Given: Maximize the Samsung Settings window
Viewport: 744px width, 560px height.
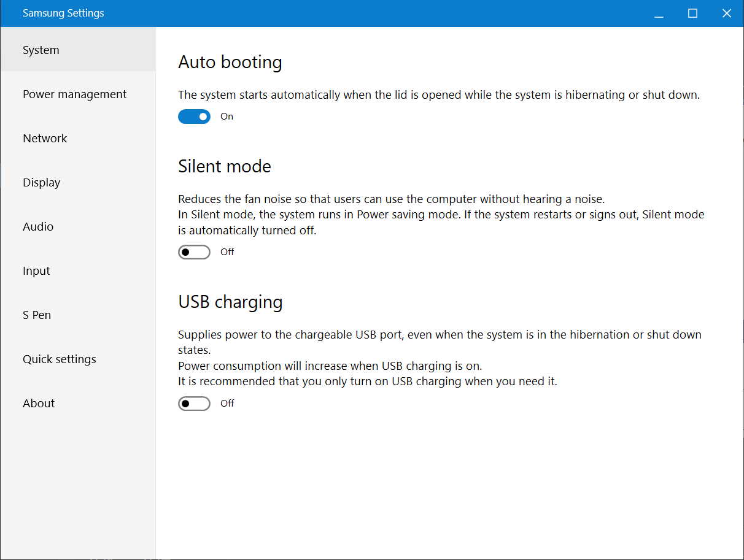Looking at the screenshot, I should tap(692, 13).
